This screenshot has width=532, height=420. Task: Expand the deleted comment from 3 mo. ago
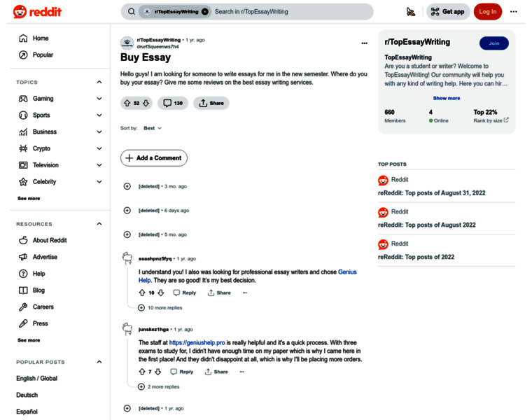(x=127, y=186)
